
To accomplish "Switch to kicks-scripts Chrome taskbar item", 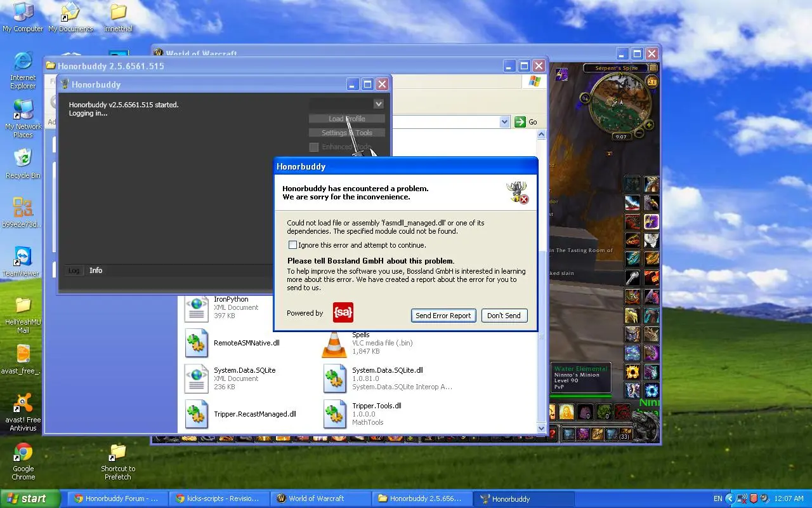I will [x=219, y=498].
